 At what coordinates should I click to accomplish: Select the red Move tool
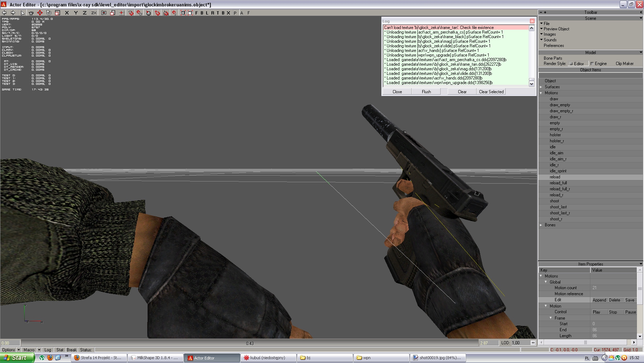click(40, 13)
